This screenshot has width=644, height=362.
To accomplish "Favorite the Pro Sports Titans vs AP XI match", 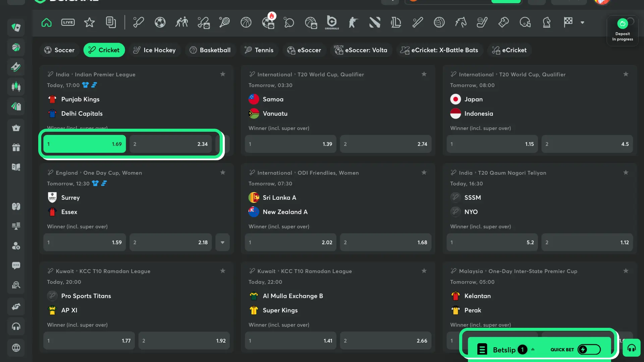I will pos(223,271).
